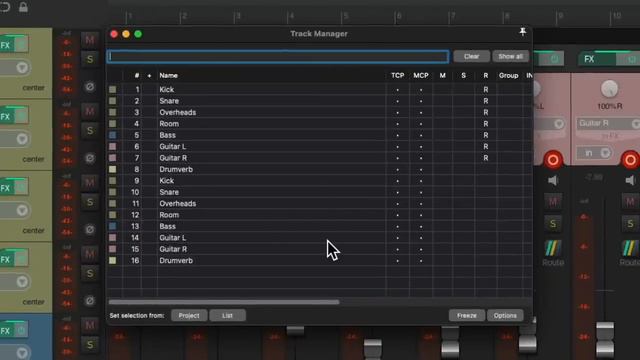The image size is (640, 360).
Task: Toggle the monitor speaker on the strip left of Guitar R
Action: click(x=553, y=180)
